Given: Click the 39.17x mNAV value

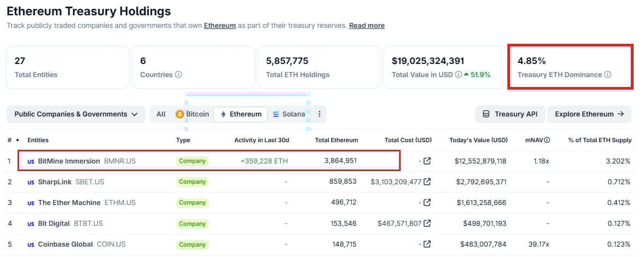Looking at the screenshot, I should 538,244.
